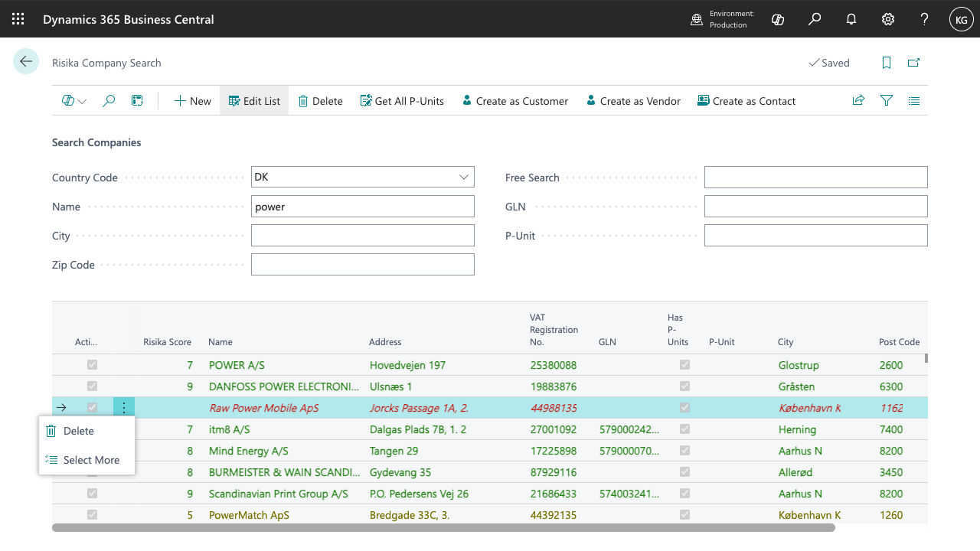The width and height of the screenshot is (980, 551).
Task: Click the Name field containing power
Action: point(363,206)
